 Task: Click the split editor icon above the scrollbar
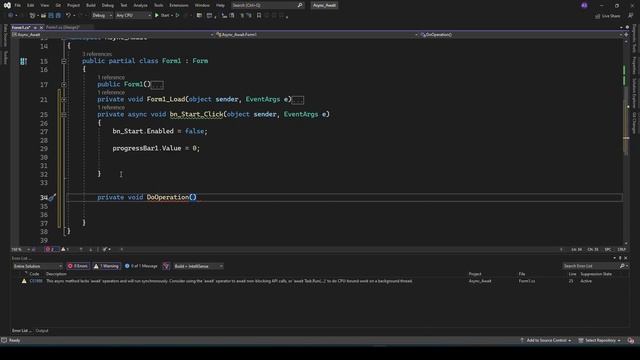pyautogui.click(x=626, y=35)
